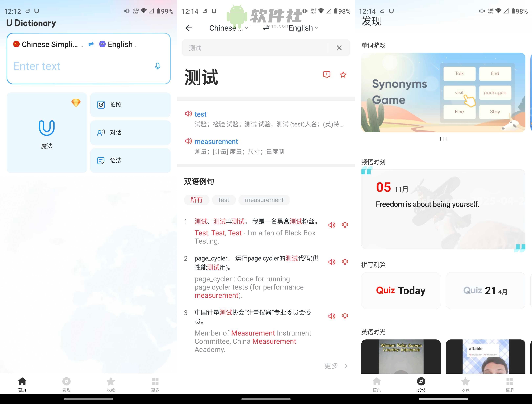532x404 pixels.
Task: Toggle the star to favorite 测试
Action: click(343, 75)
